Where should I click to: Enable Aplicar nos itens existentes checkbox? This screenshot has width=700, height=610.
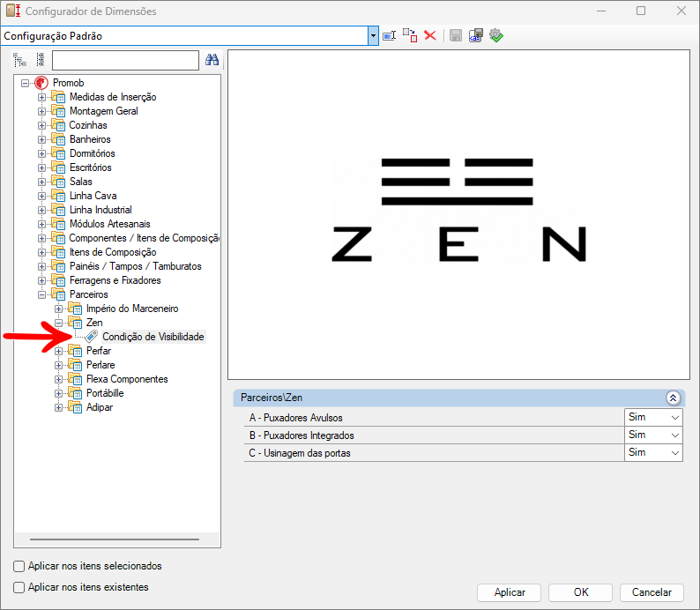tap(19, 587)
